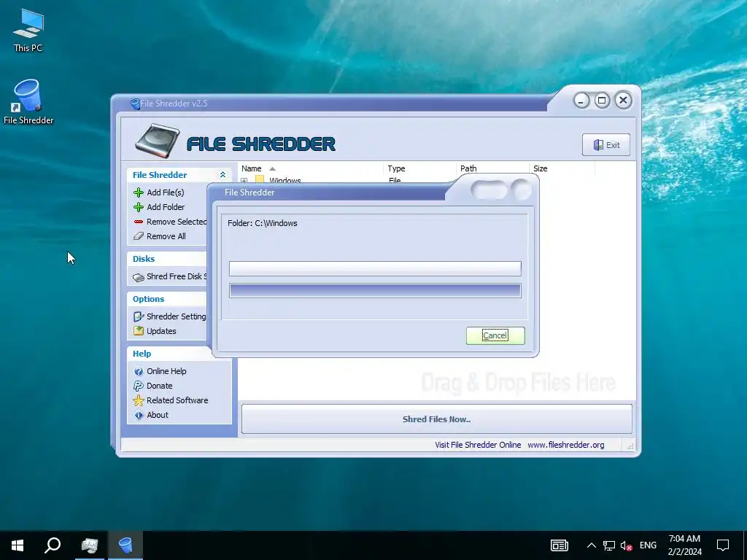Click the File Shredder hard drive logo
This screenshot has width=747, height=560.
(158, 141)
